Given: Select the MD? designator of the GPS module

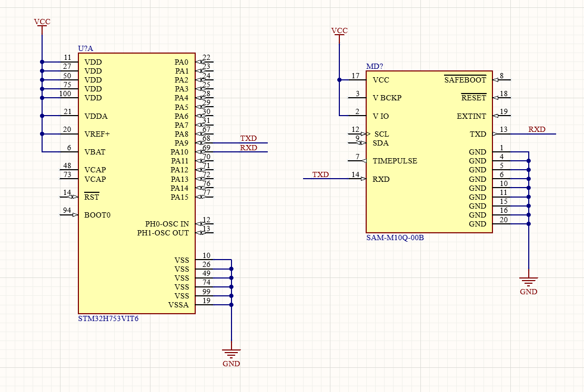Looking at the screenshot, I should (374, 66).
